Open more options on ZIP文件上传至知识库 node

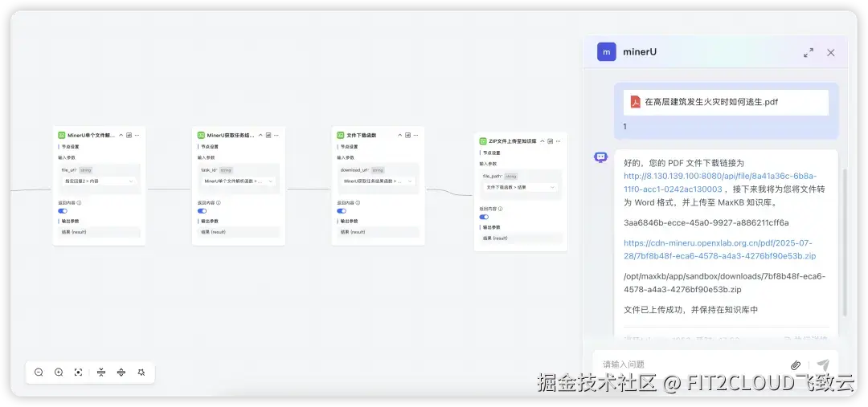(x=558, y=141)
